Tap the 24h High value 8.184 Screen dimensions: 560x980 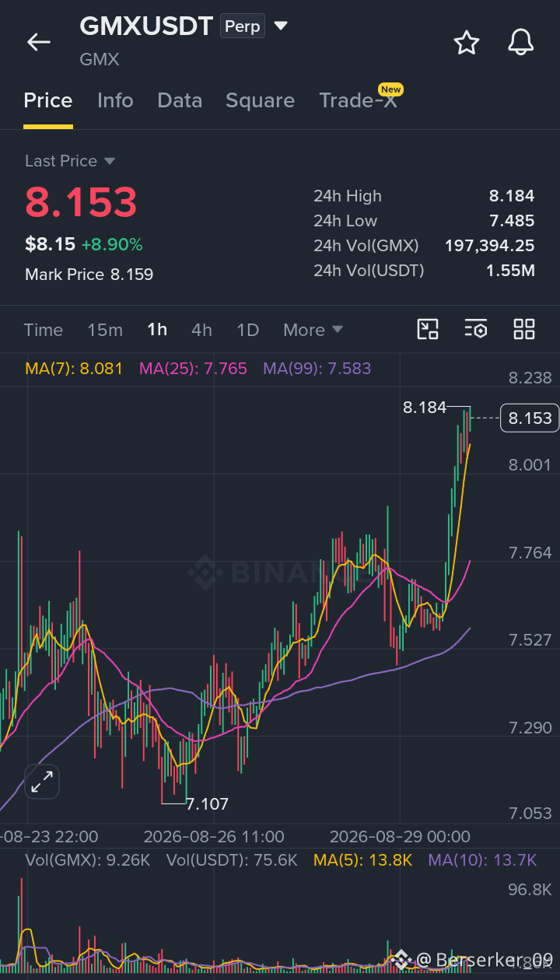click(x=512, y=196)
